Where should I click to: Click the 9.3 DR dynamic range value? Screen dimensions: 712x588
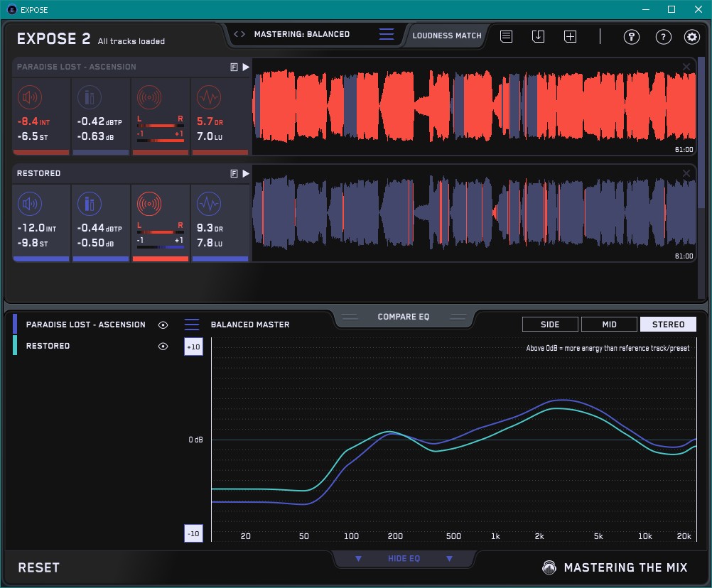click(x=210, y=228)
